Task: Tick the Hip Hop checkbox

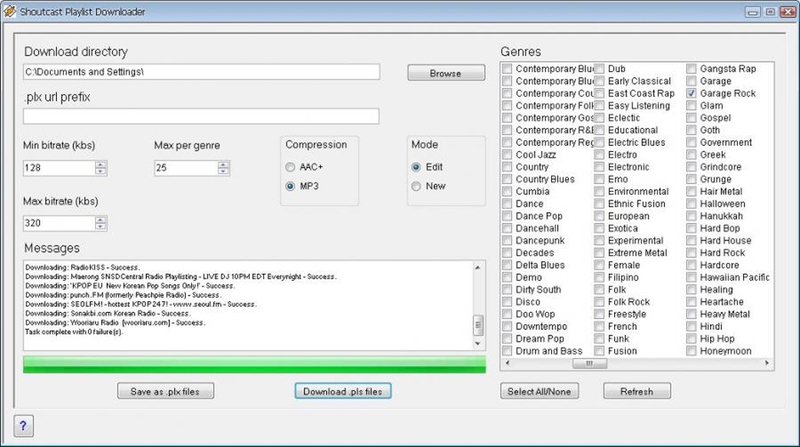Action: (x=691, y=339)
